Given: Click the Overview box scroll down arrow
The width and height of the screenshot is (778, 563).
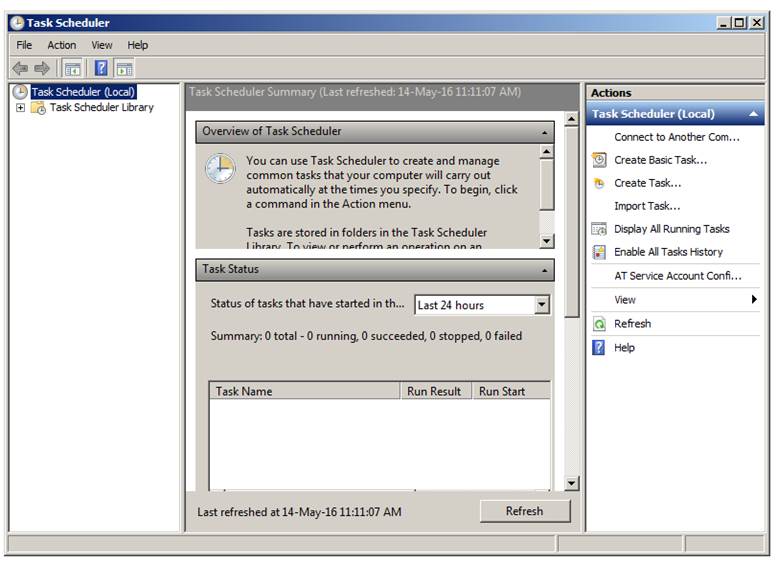Looking at the screenshot, I should click(x=546, y=241).
